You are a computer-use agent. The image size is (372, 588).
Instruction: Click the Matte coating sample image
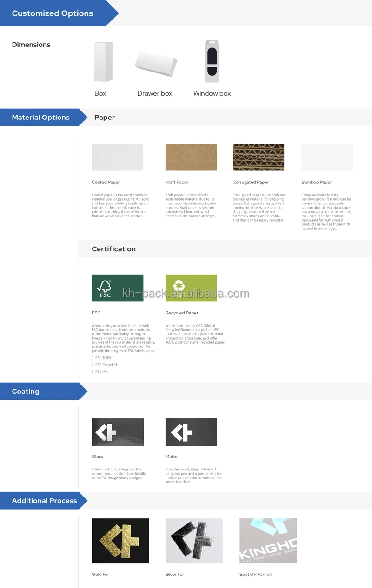pos(191,432)
